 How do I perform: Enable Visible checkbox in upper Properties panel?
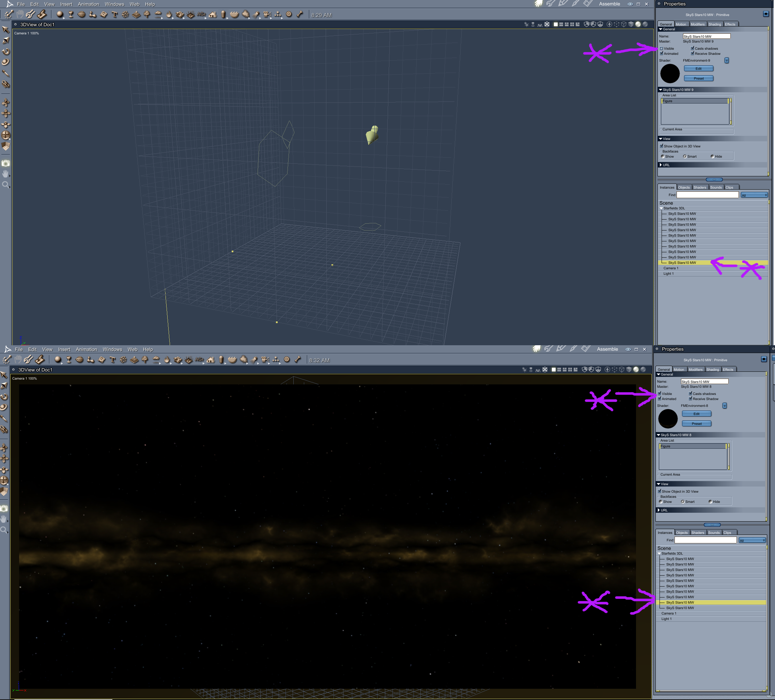click(x=662, y=48)
